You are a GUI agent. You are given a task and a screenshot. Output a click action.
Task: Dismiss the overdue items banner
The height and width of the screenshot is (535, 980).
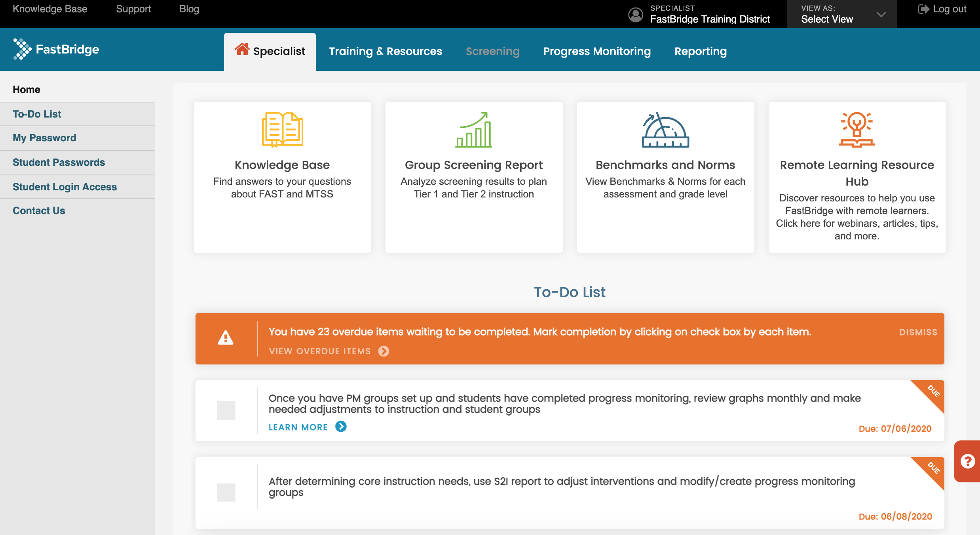918,332
